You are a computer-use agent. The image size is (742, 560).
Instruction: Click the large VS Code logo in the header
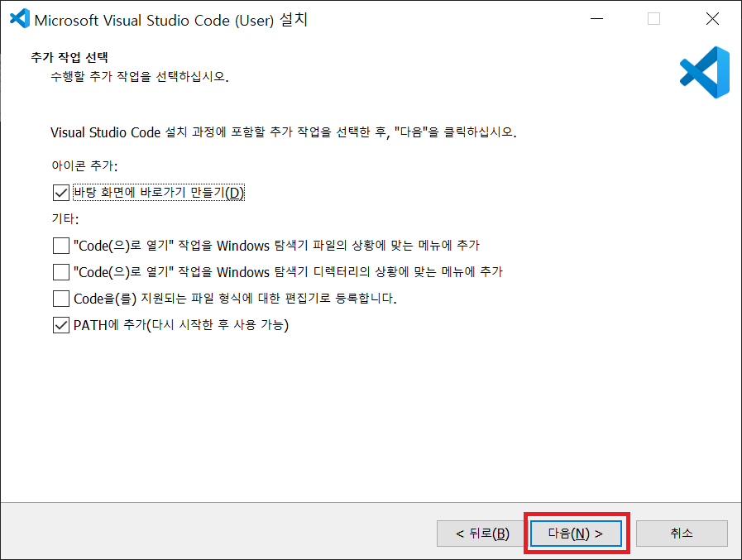[705, 72]
